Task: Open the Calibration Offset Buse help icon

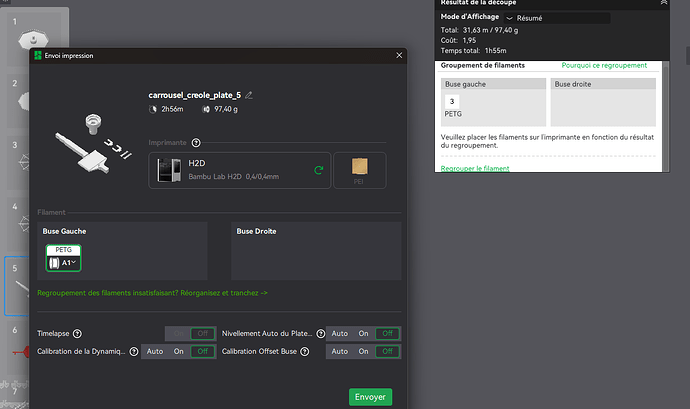Action: coord(305,351)
